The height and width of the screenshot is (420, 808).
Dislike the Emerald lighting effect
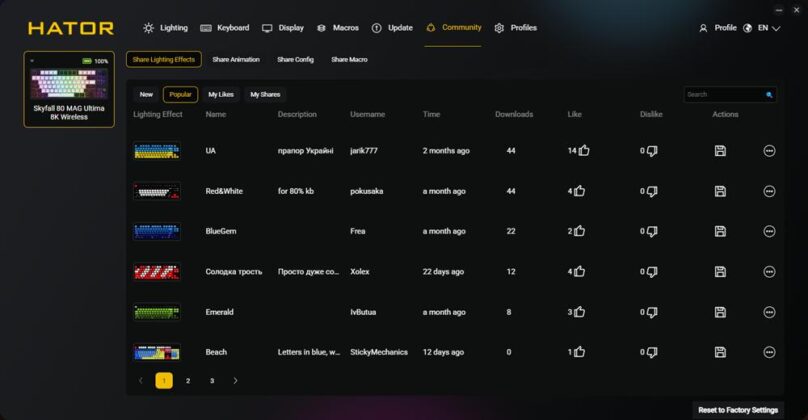[x=652, y=312]
